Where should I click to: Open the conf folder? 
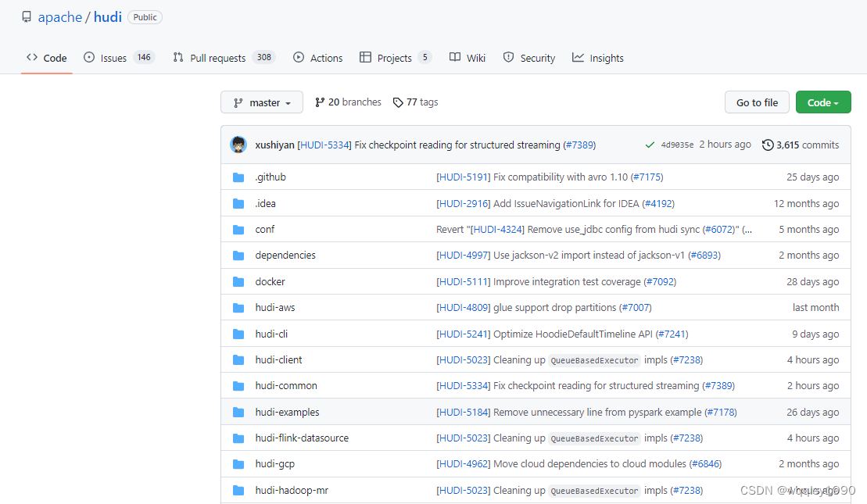[x=265, y=230]
